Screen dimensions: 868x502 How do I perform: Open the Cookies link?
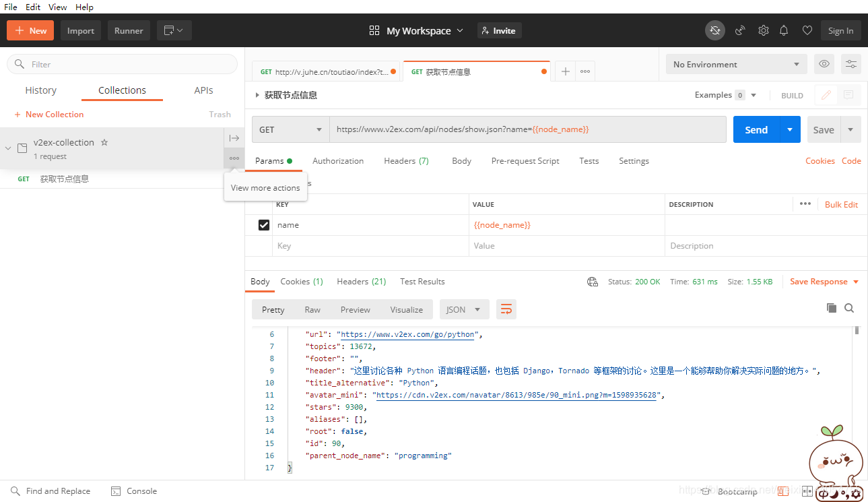click(x=820, y=161)
